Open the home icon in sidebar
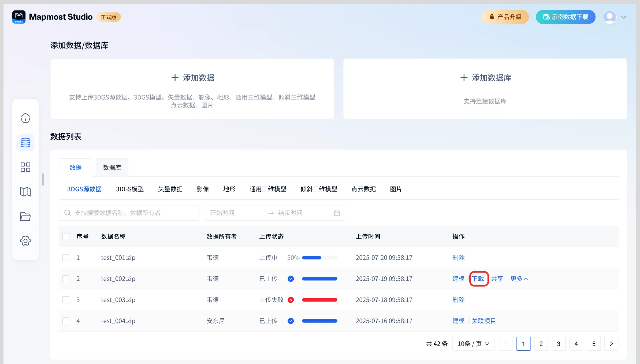Viewport: 640px width, 364px height. [25, 118]
